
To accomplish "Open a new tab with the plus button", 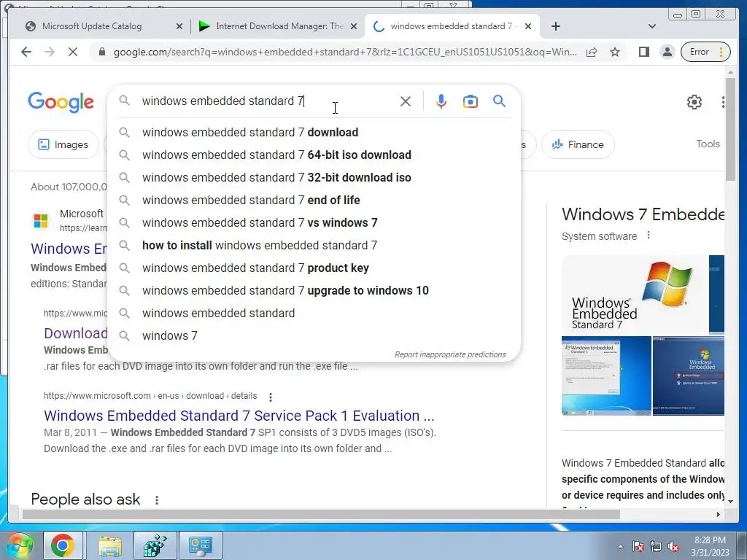I will tap(555, 26).
